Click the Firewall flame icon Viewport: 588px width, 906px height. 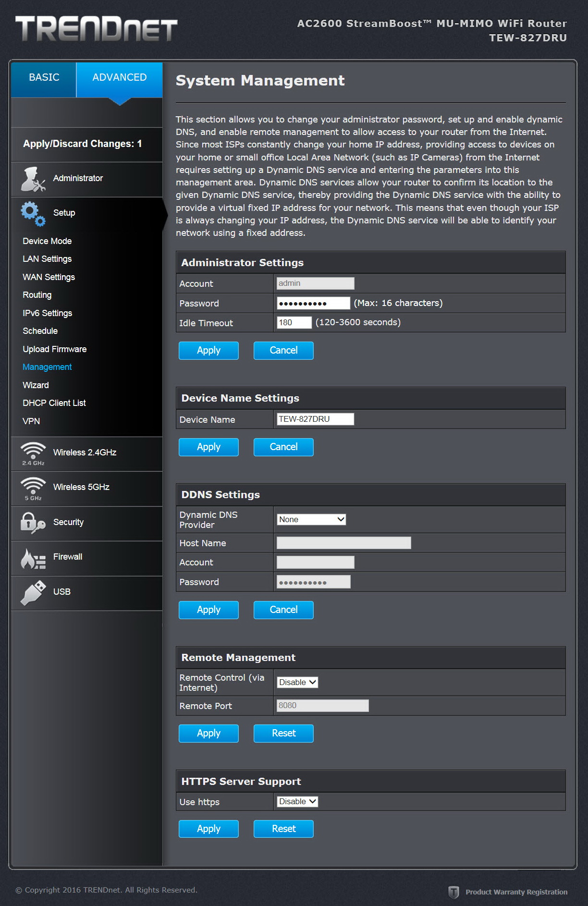33,558
